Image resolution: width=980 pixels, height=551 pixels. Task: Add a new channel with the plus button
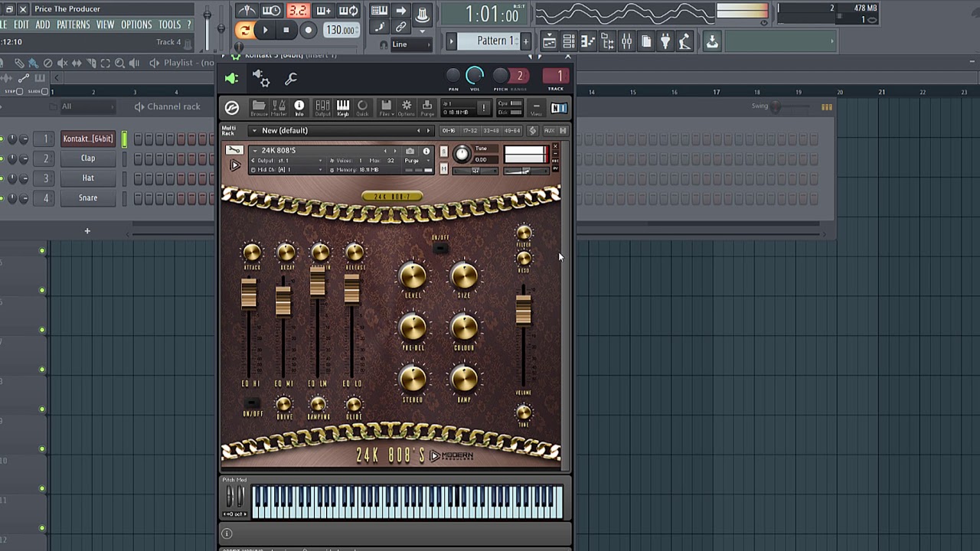pos(87,230)
